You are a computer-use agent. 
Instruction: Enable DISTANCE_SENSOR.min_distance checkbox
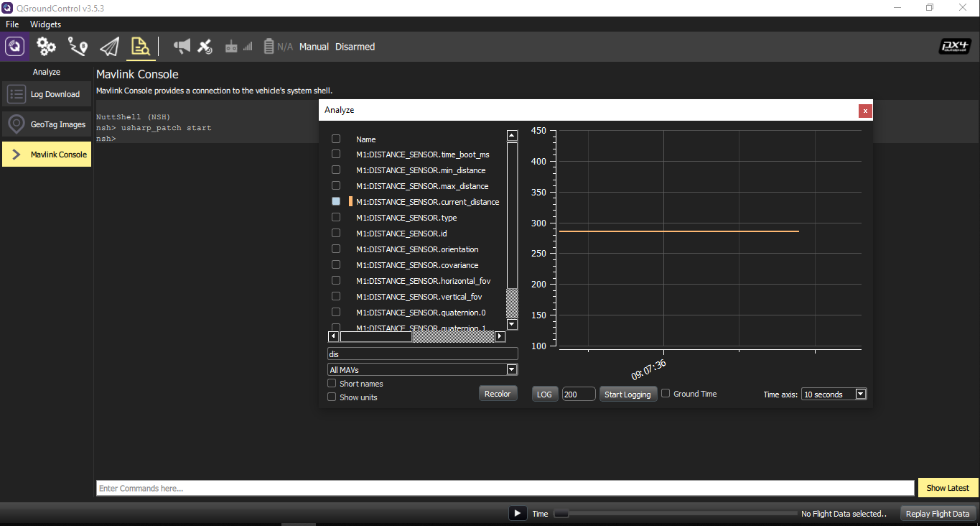(335, 170)
